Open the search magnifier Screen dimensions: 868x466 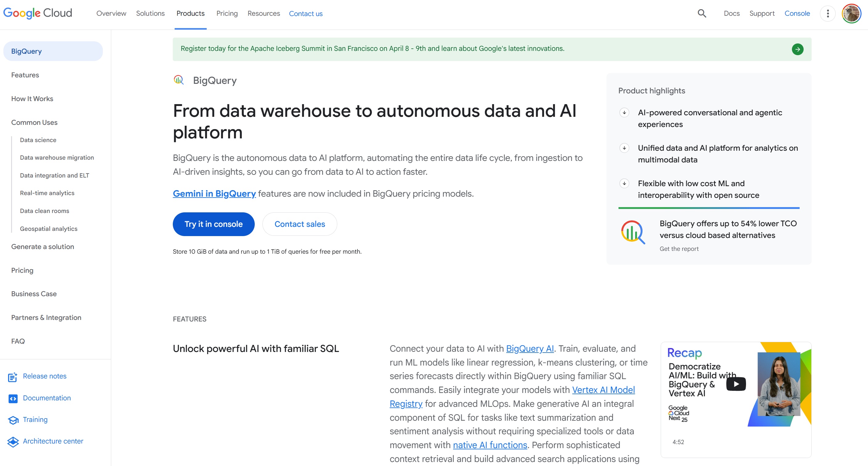[702, 13]
